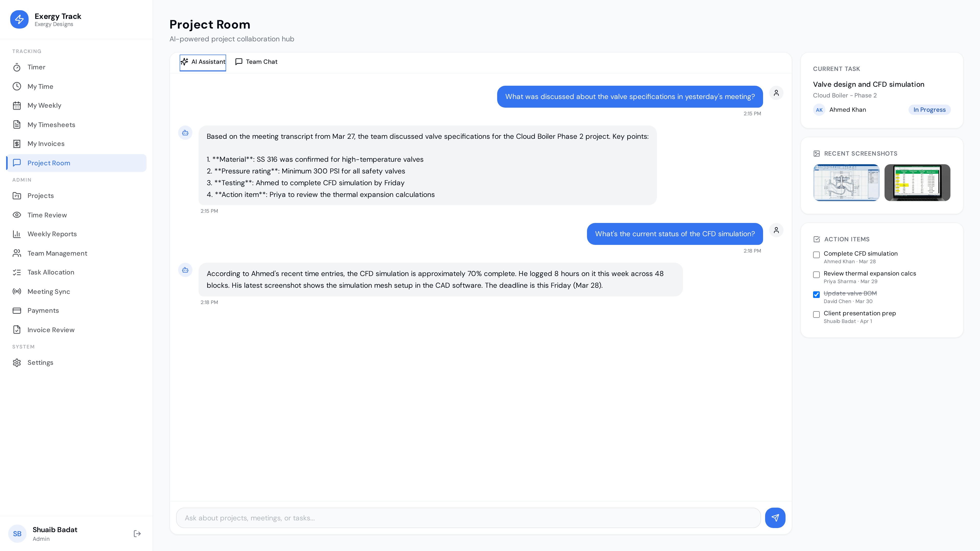Click the Time Review eye icon
Viewport: 980px width, 551px height.
17,215
